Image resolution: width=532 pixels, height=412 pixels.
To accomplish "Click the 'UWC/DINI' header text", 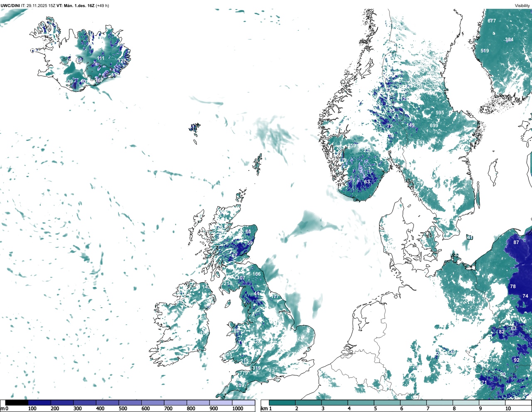I will [10, 5].
